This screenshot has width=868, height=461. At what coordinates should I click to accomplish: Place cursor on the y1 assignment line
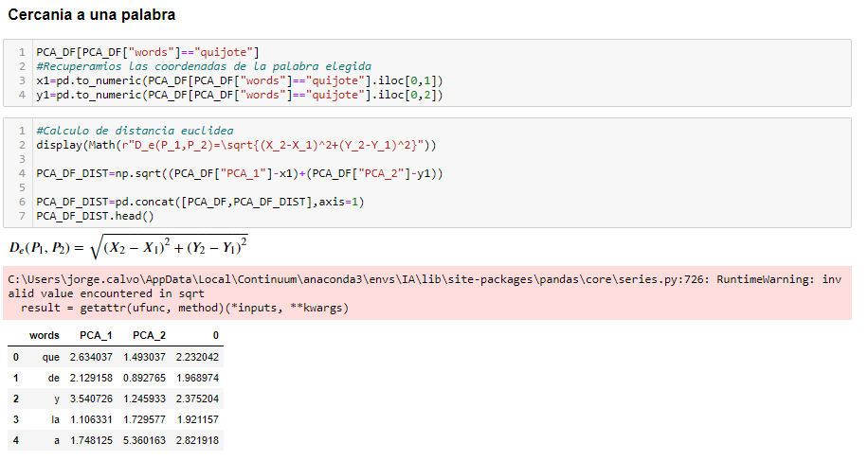click(x=240, y=95)
